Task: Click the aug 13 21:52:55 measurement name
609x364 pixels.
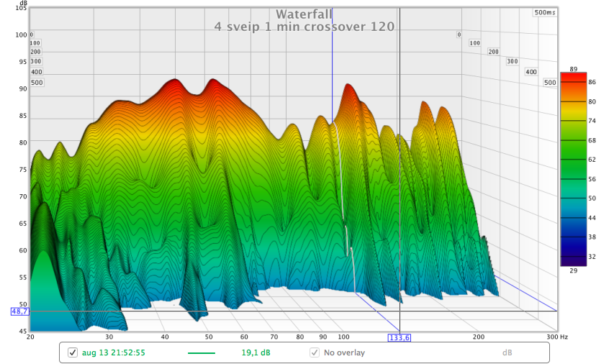Action: click(x=114, y=352)
